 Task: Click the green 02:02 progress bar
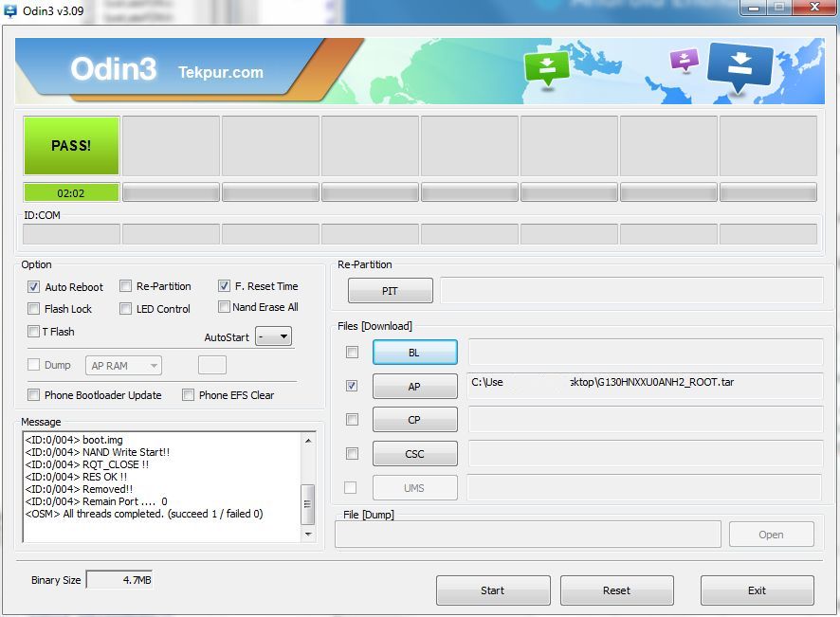[x=71, y=192]
